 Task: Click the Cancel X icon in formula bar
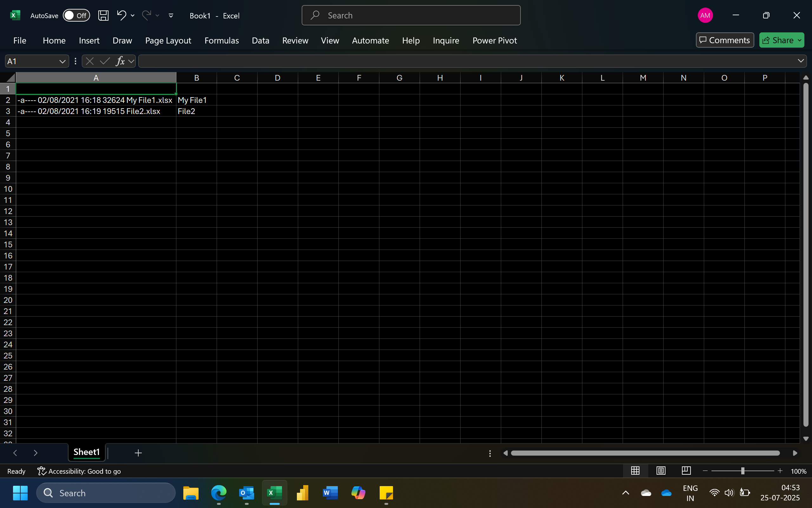[x=89, y=61]
